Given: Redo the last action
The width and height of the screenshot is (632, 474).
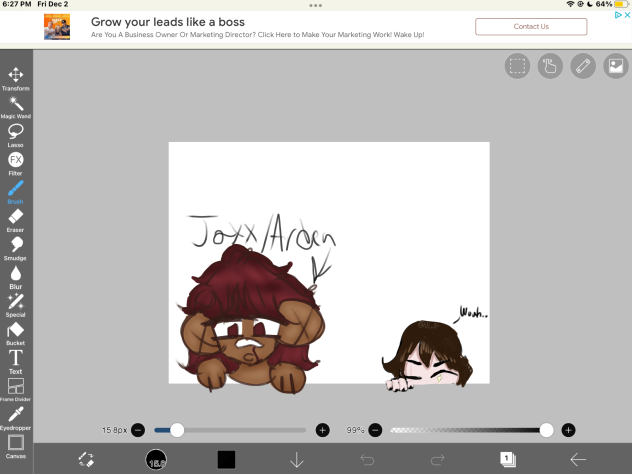Looking at the screenshot, I should 437,459.
